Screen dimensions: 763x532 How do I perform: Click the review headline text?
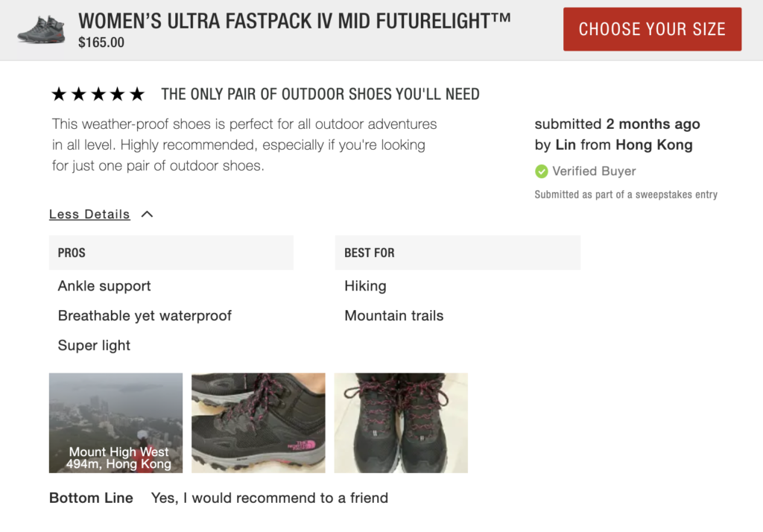[320, 94]
